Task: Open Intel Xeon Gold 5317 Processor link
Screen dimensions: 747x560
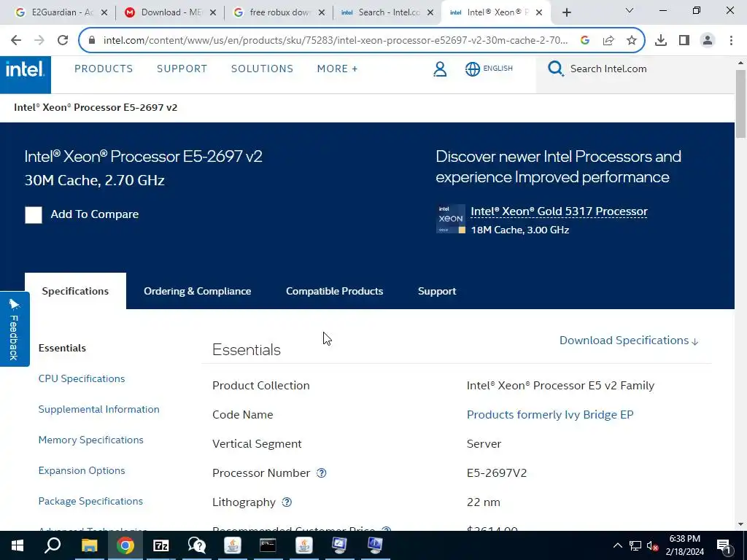Action: click(x=559, y=211)
